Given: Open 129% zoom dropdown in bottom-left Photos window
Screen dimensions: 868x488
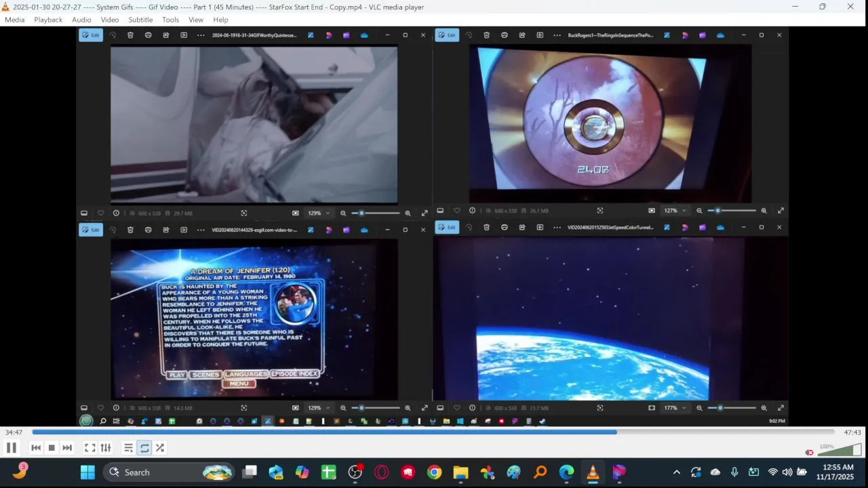Looking at the screenshot, I should (x=319, y=408).
